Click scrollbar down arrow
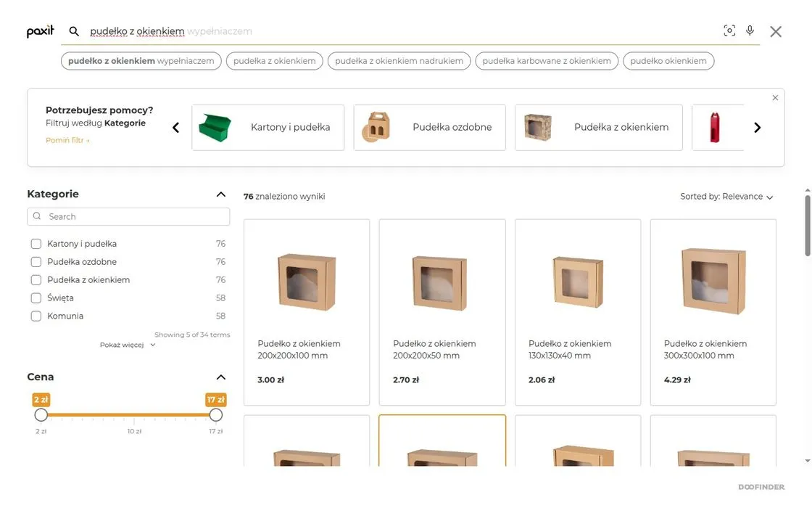Viewport: 812px width, 508px height. tap(808, 460)
